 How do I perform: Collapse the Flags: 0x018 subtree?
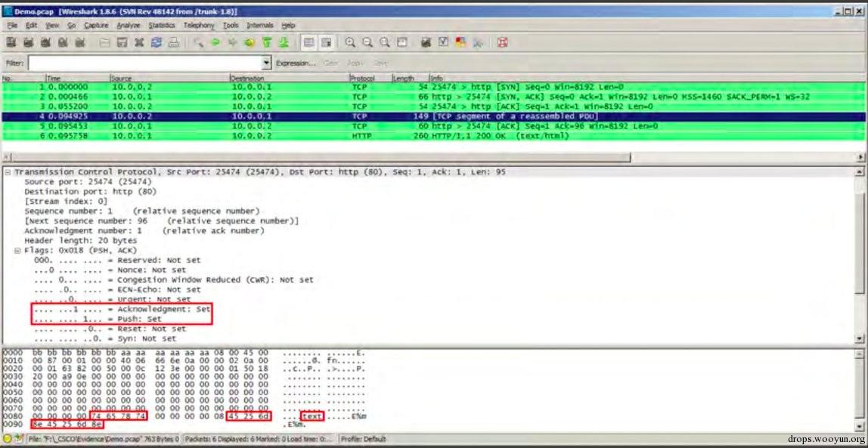pyautogui.click(x=17, y=251)
